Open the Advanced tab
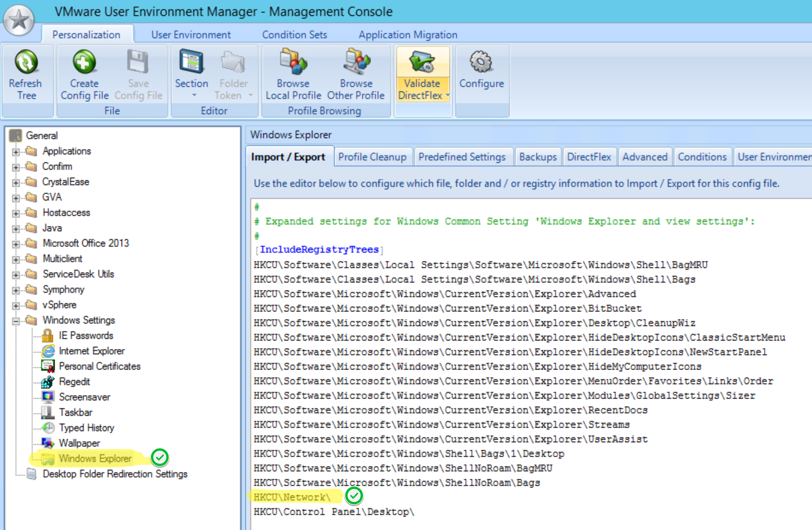 [645, 157]
